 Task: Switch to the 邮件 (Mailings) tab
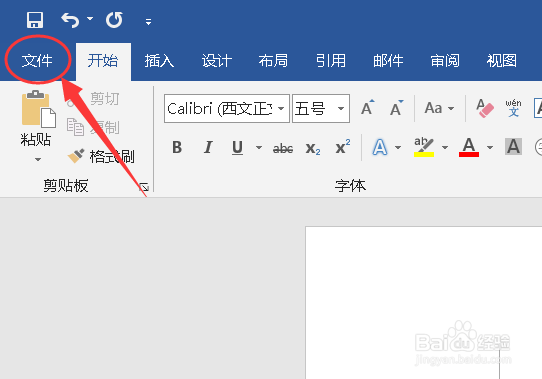point(388,61)
